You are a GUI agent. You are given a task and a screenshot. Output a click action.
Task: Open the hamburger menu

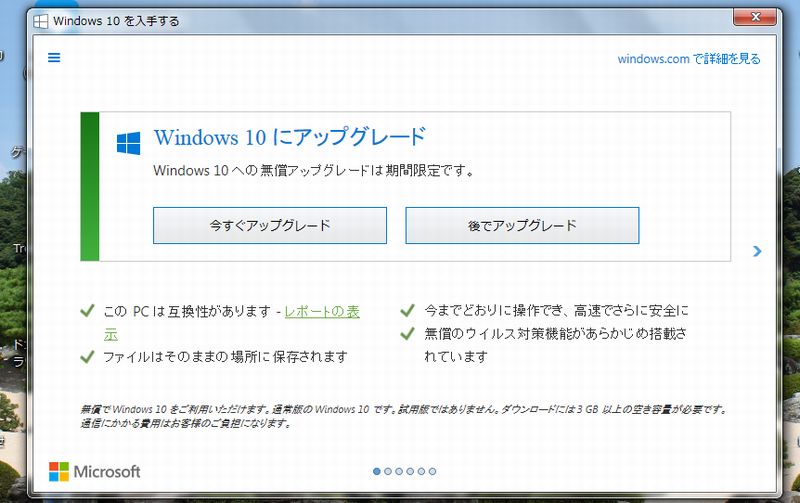pyautogui.click(x=54, y=58)
